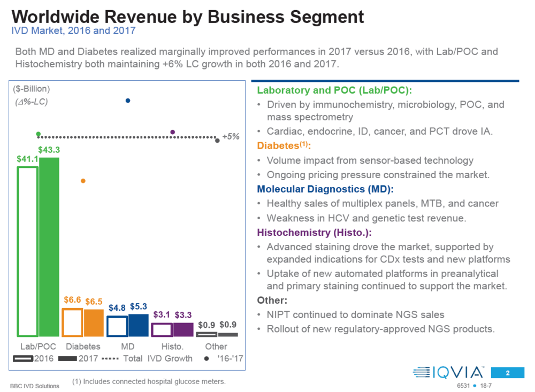The height and width of the screenshot is (392, 535).
Task: Click the orange 'Diabetes(1):' section heading
Action: click(x=284, y=145)
